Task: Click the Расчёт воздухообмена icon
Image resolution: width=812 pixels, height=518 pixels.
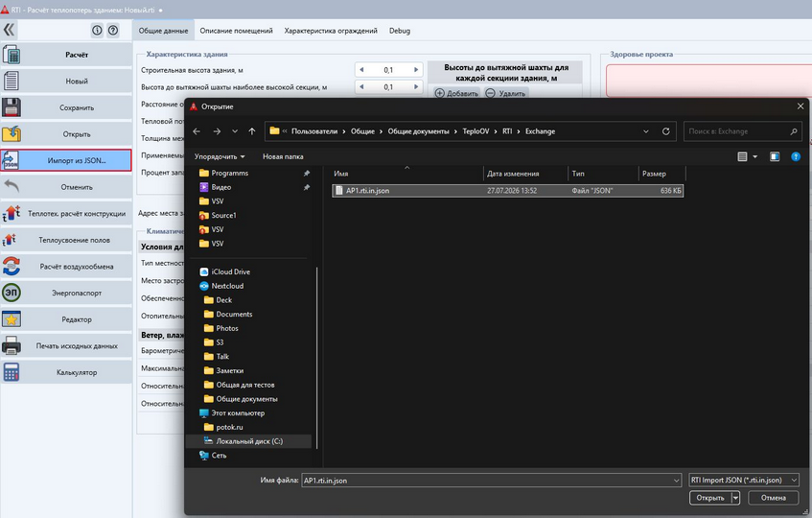Action: click(12, 267)
